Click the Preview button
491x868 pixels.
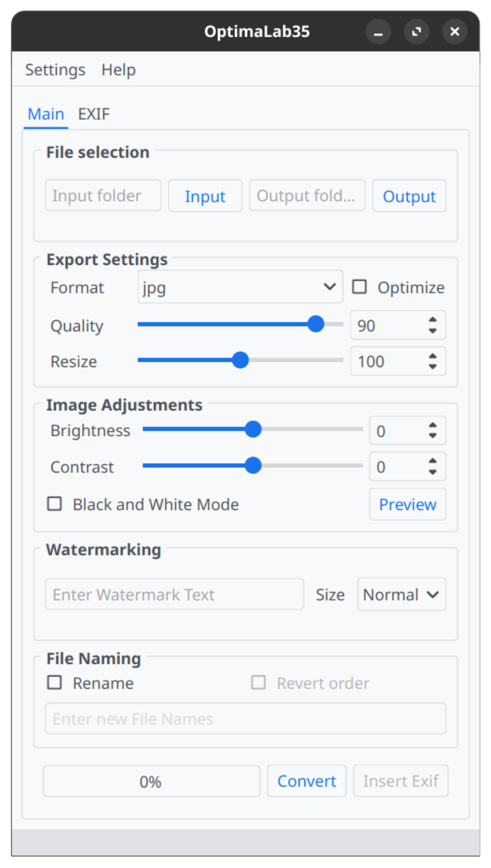pos(408,504)
